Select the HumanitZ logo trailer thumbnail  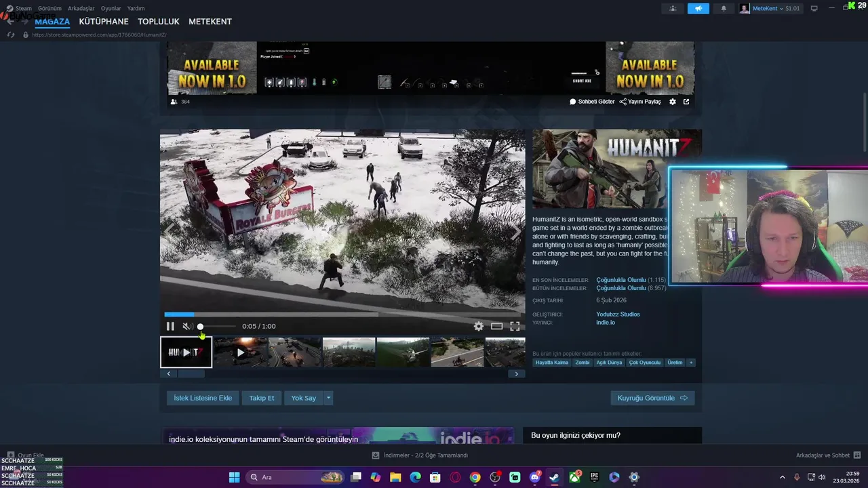[x=186, y=352]
